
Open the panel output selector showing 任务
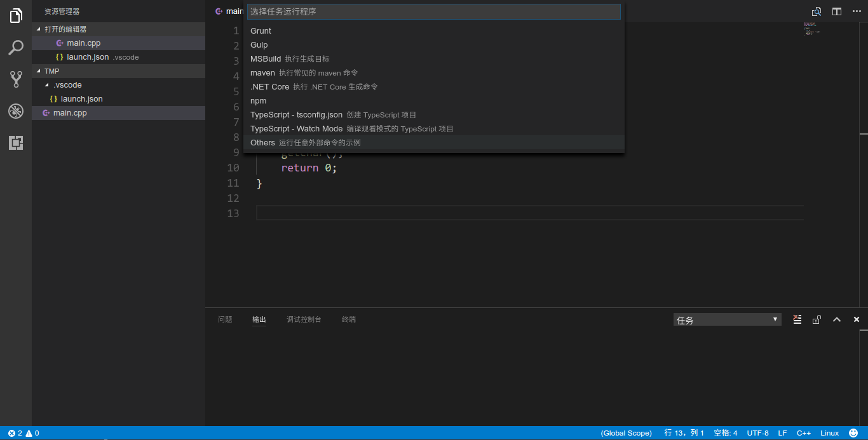tap(727, 319)
